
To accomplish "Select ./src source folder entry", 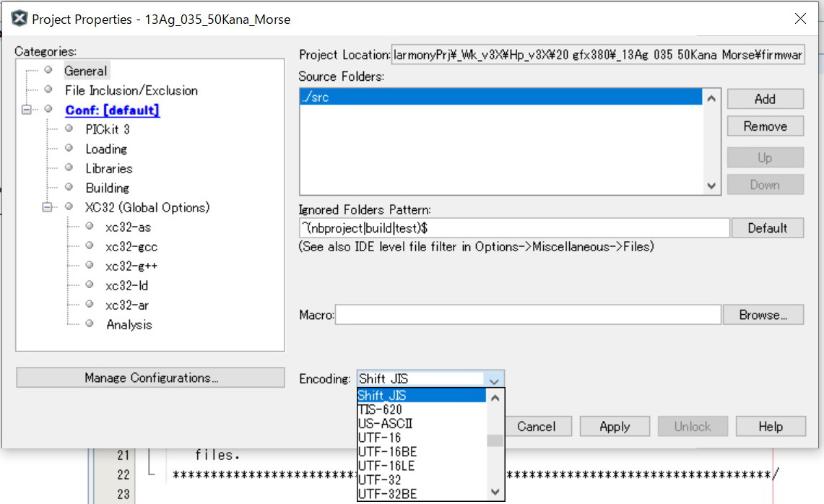I will [500, 97].
